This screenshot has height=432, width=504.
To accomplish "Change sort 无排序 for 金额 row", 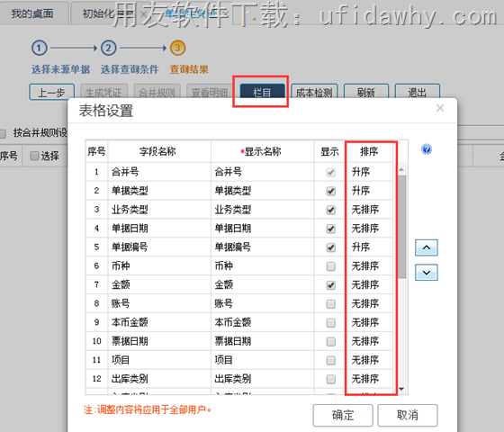I will (x=370, y=284).
